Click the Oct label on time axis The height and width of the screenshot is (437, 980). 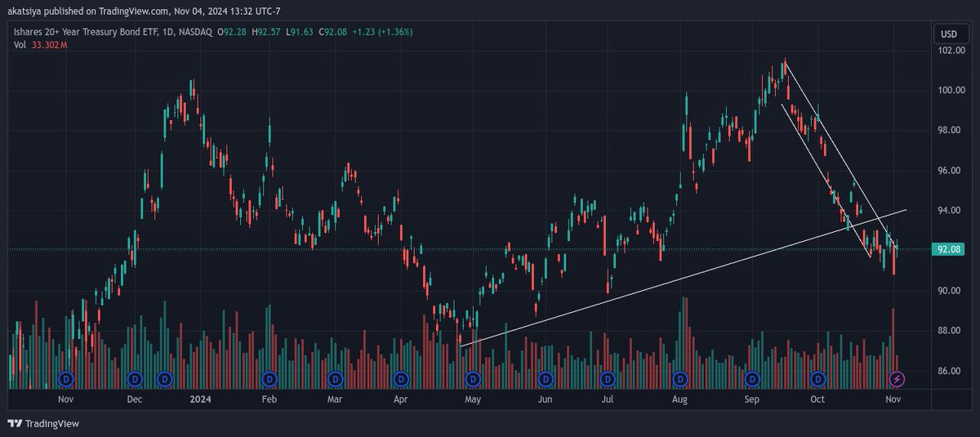818,399
